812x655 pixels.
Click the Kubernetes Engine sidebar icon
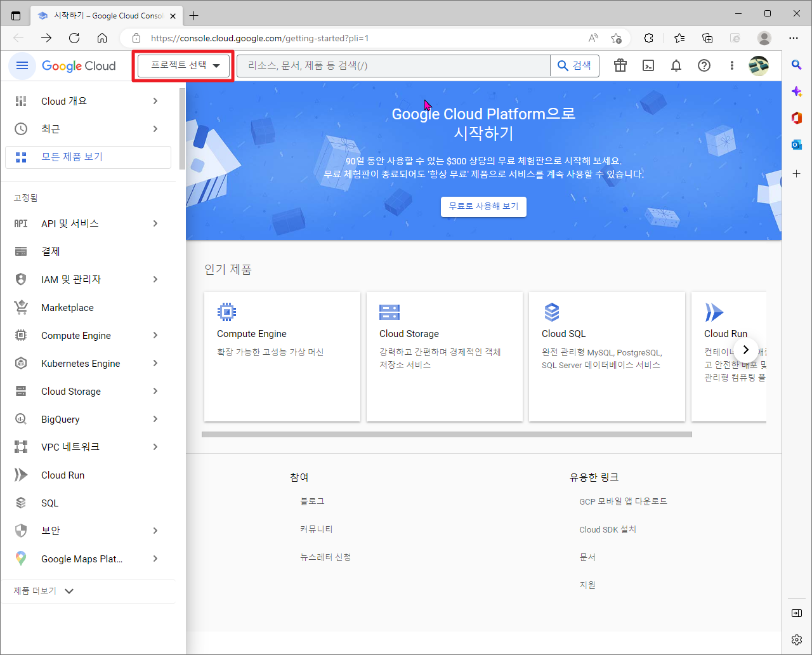click(21, 363)
